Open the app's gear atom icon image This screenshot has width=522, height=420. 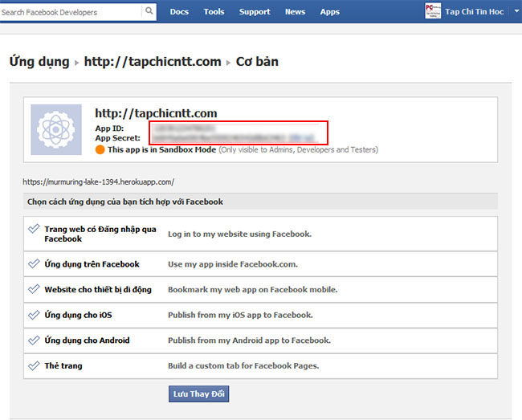56,130
